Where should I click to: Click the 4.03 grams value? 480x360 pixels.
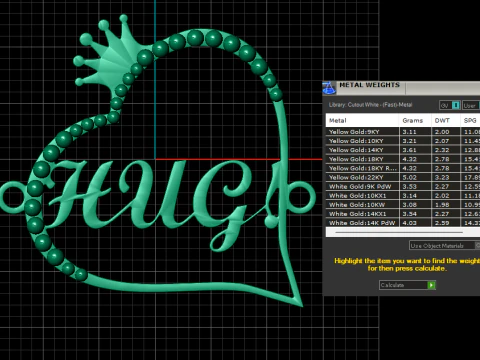coord(409,223)
